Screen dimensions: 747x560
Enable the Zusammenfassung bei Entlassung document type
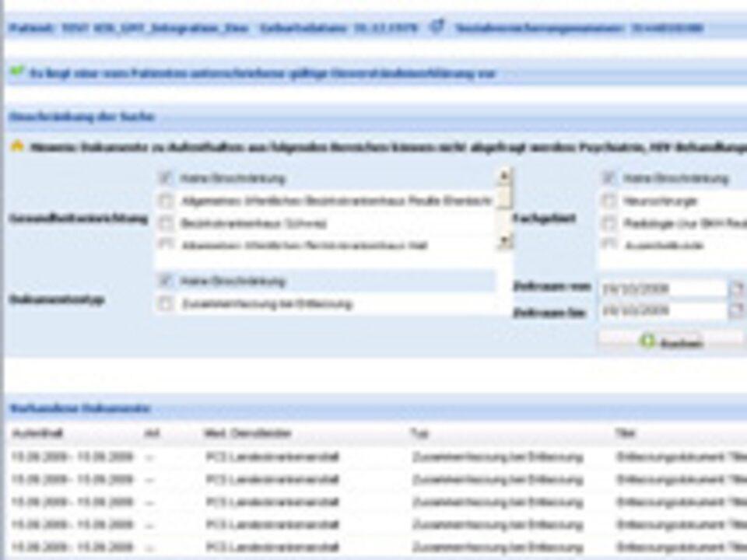[x=166, y=304]
